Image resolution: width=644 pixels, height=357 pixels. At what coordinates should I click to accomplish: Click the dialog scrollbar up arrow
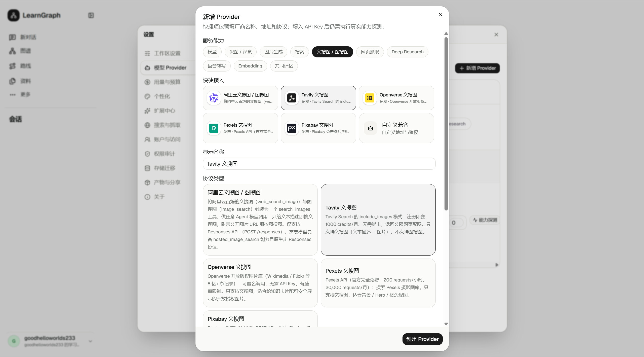click(446, 33)
